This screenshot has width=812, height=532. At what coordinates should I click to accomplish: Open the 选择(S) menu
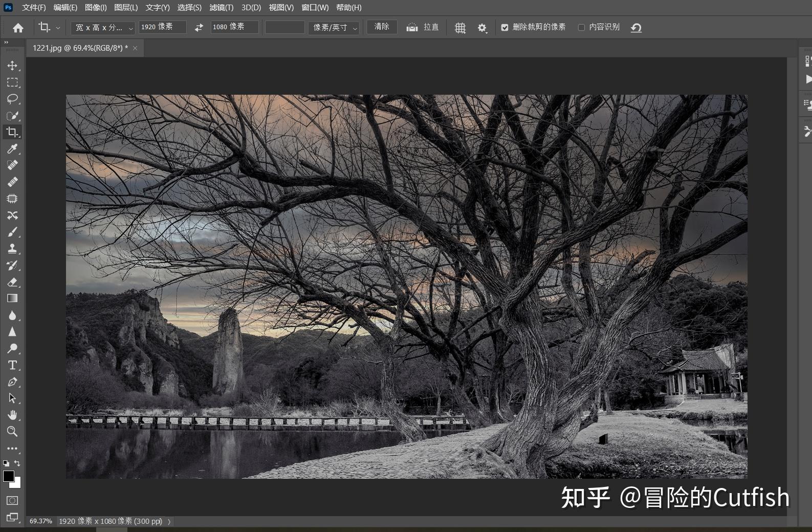coord(189,8)
